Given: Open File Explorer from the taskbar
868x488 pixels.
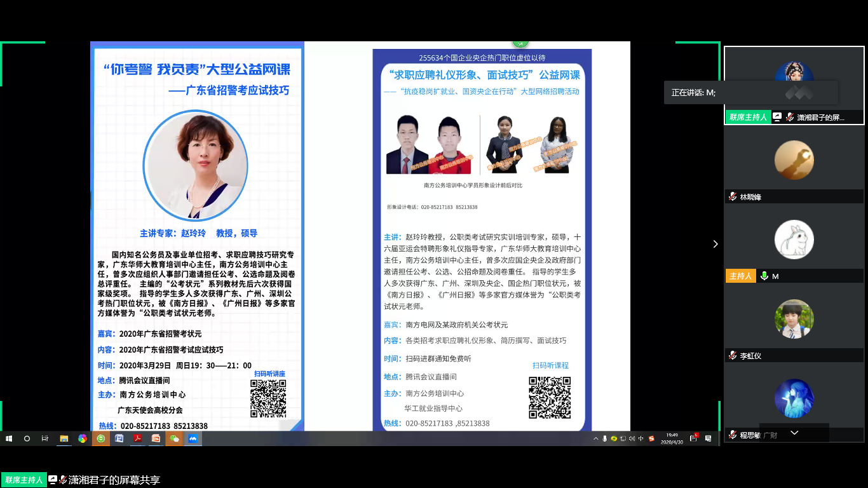Looking at the screenshot, I should pyautogui.click(x=64, y=438).
